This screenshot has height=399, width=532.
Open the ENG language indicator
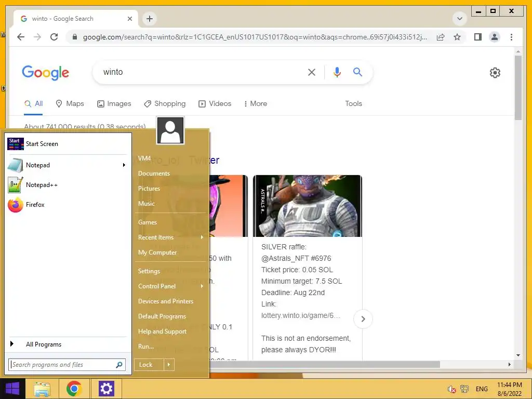pos(482,389)
